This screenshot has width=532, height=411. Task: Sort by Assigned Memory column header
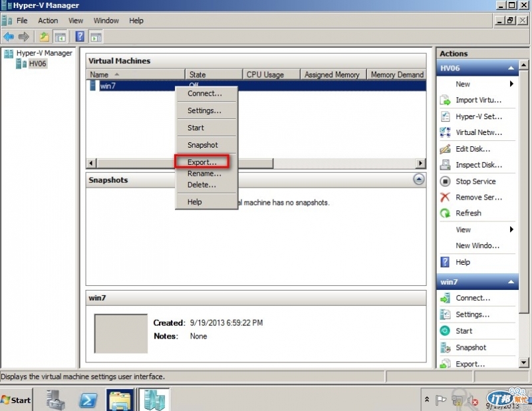333,74
